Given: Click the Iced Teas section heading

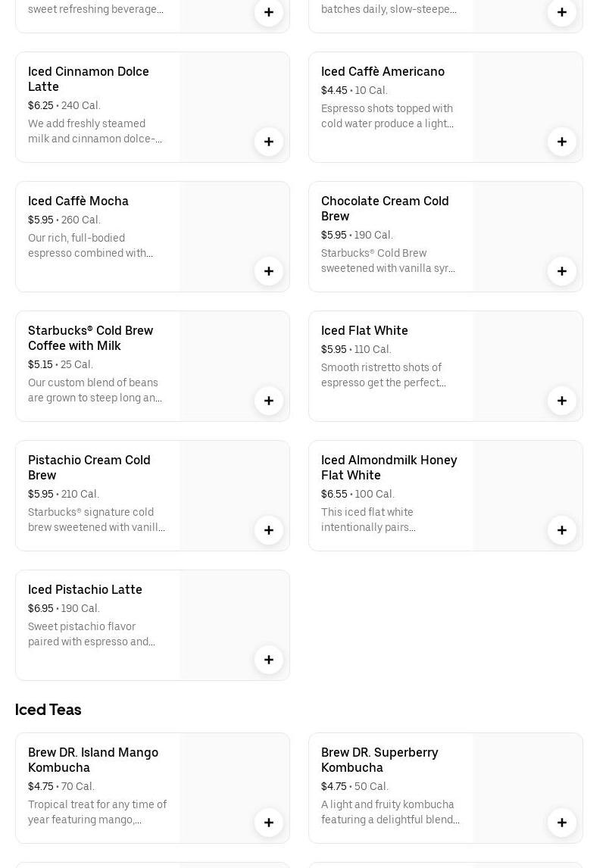Looking at the screenshot, I should tap(48, 710).
